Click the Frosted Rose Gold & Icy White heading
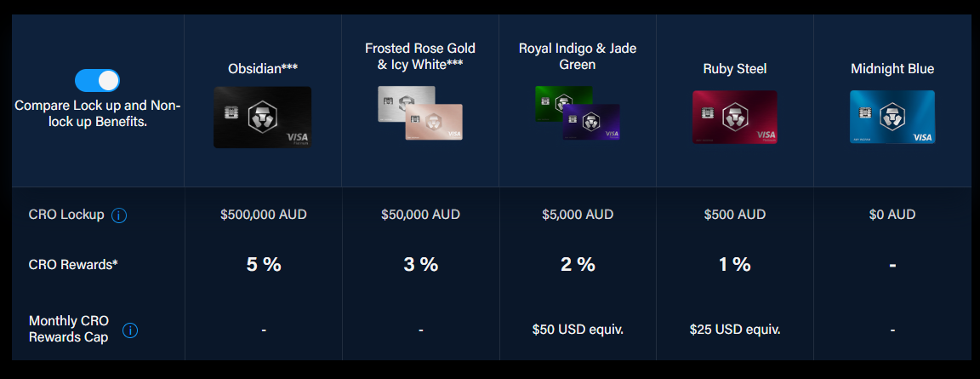 point(420,56)
